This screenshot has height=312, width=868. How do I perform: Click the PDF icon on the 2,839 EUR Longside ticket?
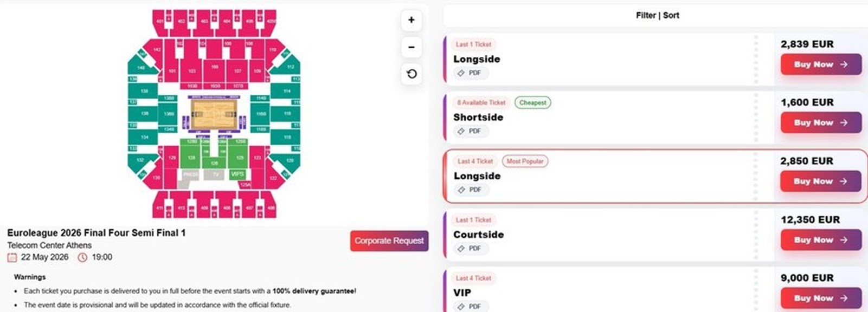point(461,73)
